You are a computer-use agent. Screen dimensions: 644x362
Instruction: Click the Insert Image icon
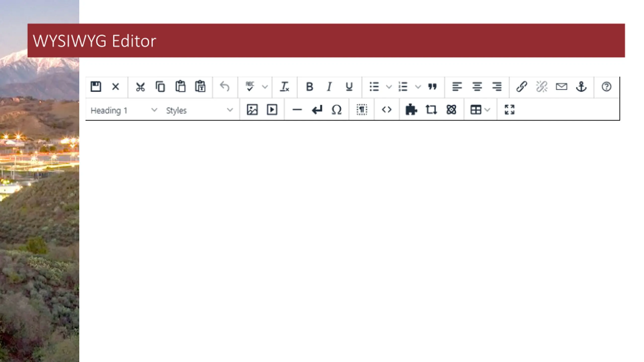point(252,110)
